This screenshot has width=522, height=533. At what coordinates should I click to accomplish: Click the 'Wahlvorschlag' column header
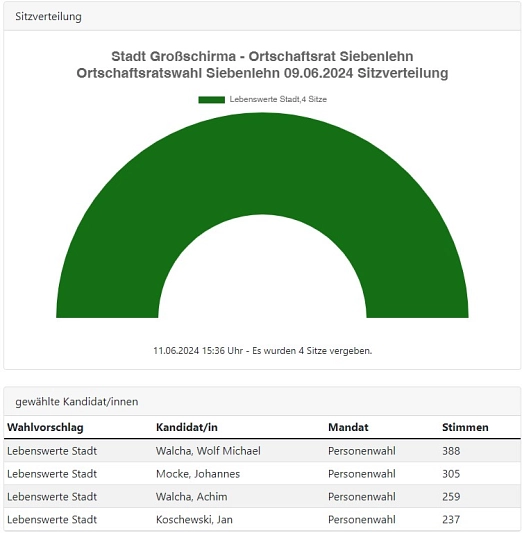click(x=45, y=427)
